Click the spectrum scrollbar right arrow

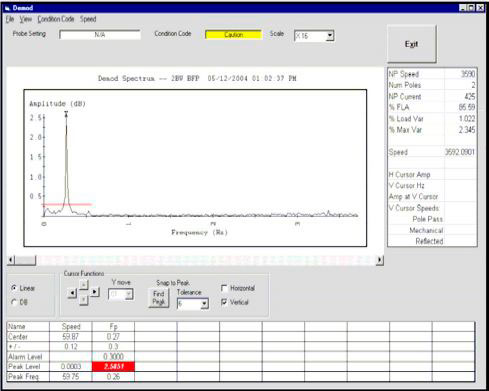click(x=379, y=260)
